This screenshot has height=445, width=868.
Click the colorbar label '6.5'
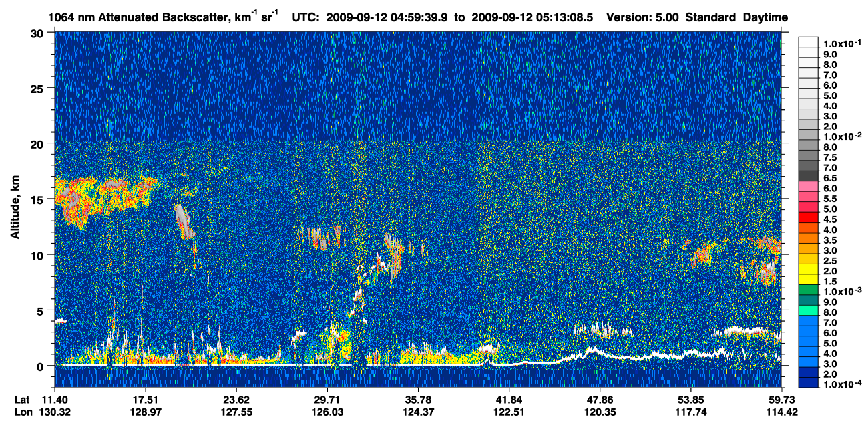[x=830, y=178]
